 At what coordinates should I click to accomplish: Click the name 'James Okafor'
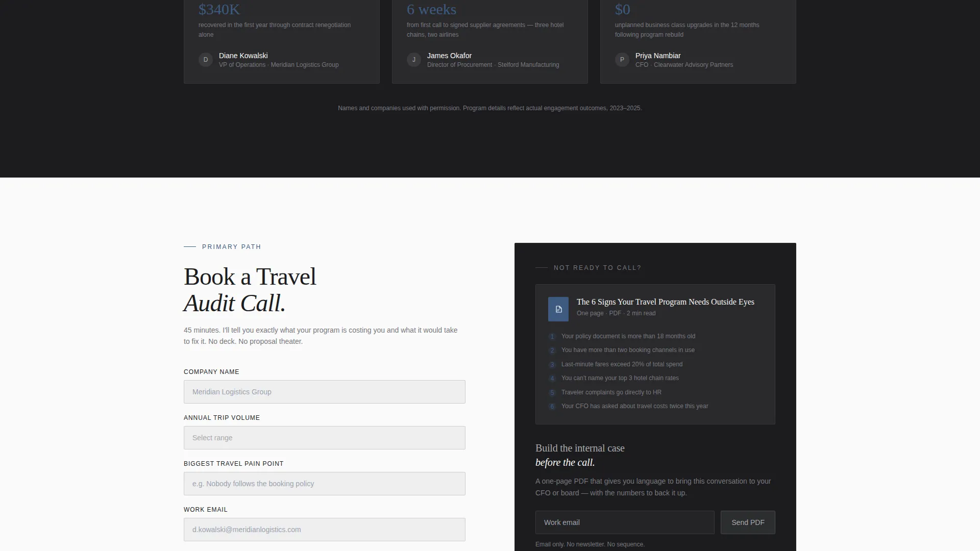(449, 56)
